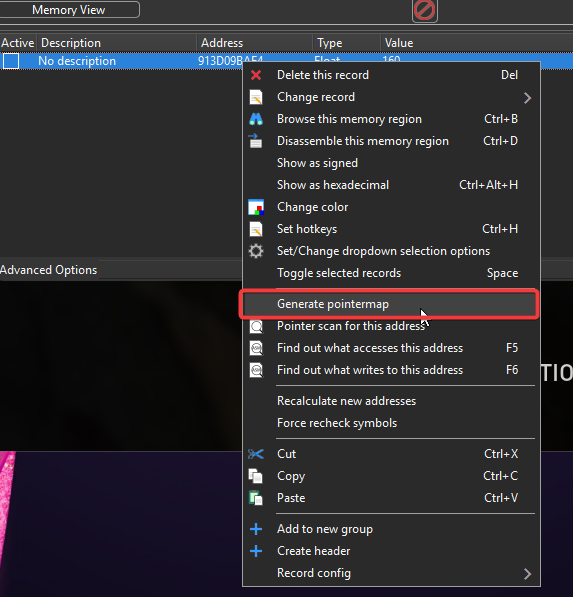Open Advanced Options
Viewport: 573px width, 597px height.
point(48,270)
